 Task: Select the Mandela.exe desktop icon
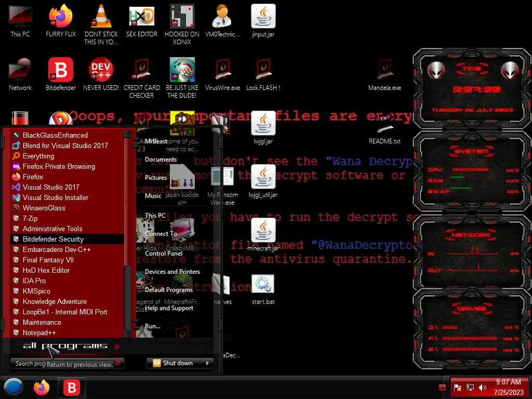(385, 74)
